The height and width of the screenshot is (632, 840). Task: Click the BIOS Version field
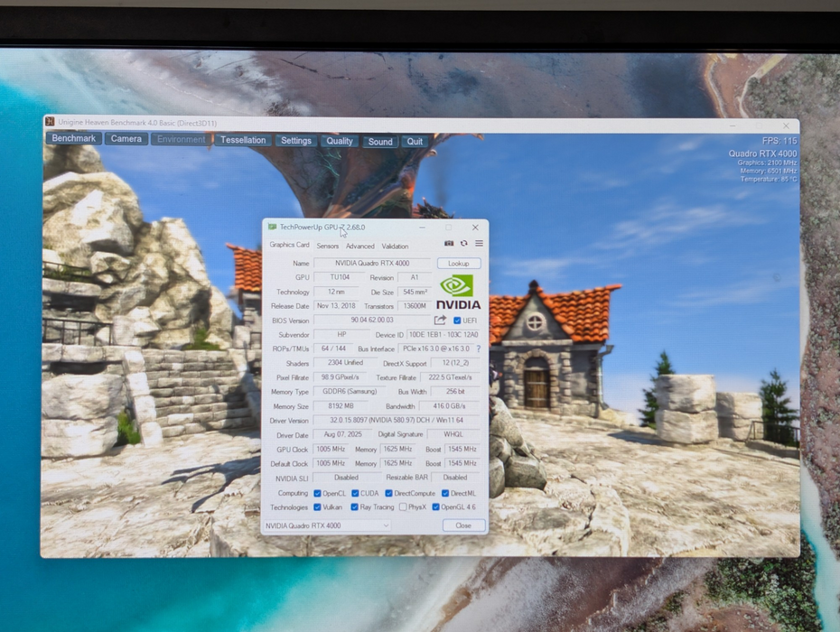tap(372, 321)
